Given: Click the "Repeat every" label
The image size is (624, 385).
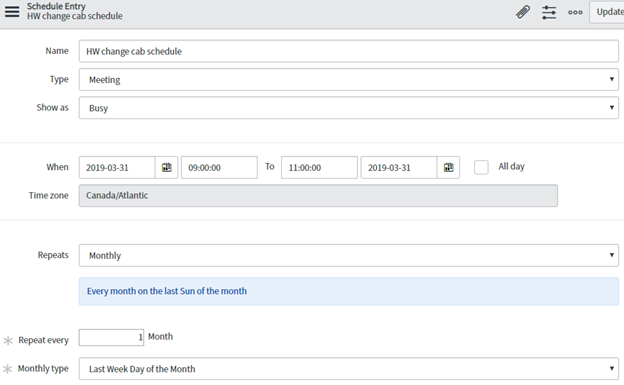Looking at the screenshot, I should pos(43,340).
